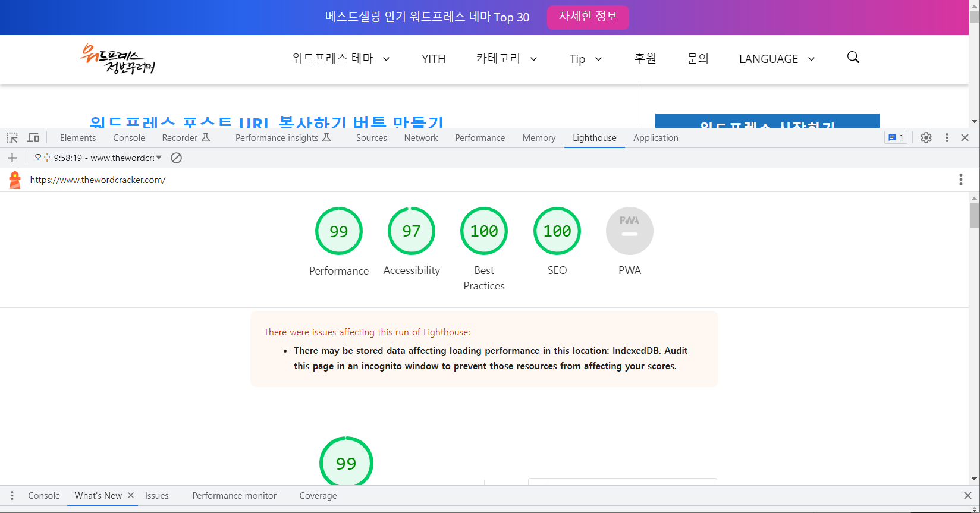Image resolution: width=980 pixels, height=513 pixels.
Task: Open DevTools customize three-dot menu
Action: coord(947,138)
